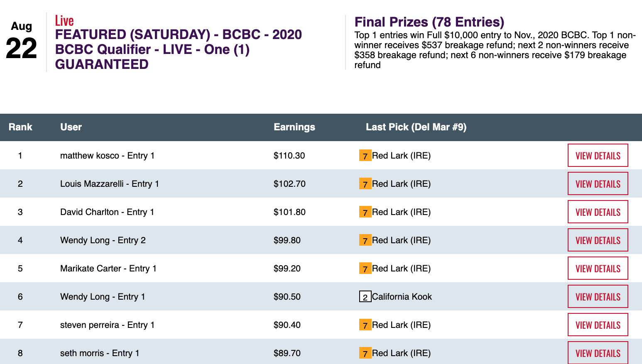Click the orange 7 badge for Wendy Long Entry 2
Image resolution: width=642 pixels, height=364 pixels.
click(365, 240)
